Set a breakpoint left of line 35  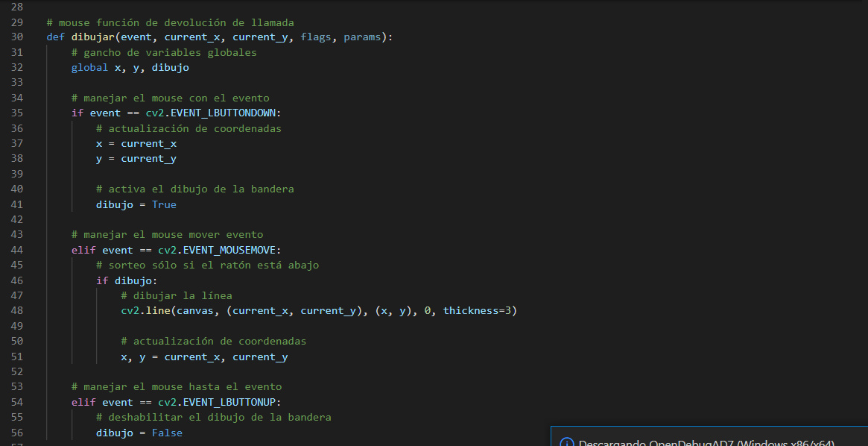pos(34,113)
